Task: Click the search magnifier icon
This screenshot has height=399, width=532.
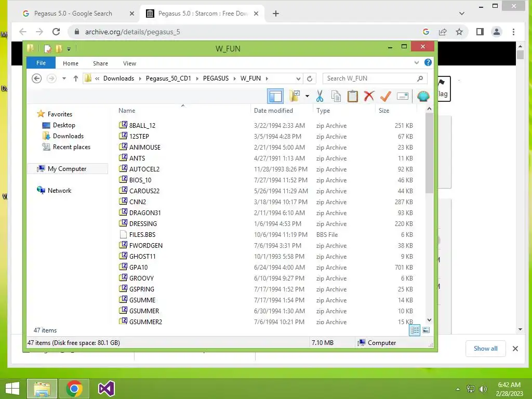Action: click(420, 78)
